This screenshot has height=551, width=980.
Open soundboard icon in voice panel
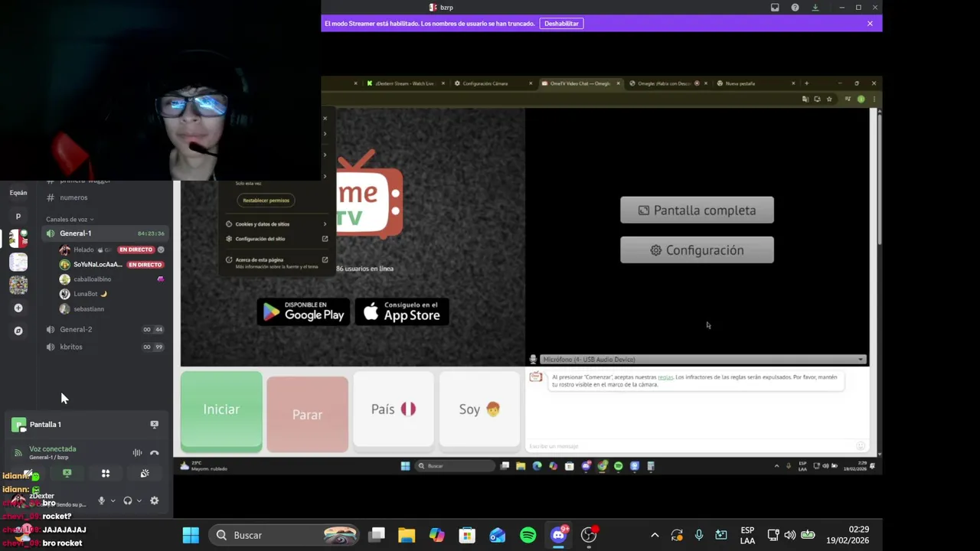pyautogui.click(x=145, y=474)
